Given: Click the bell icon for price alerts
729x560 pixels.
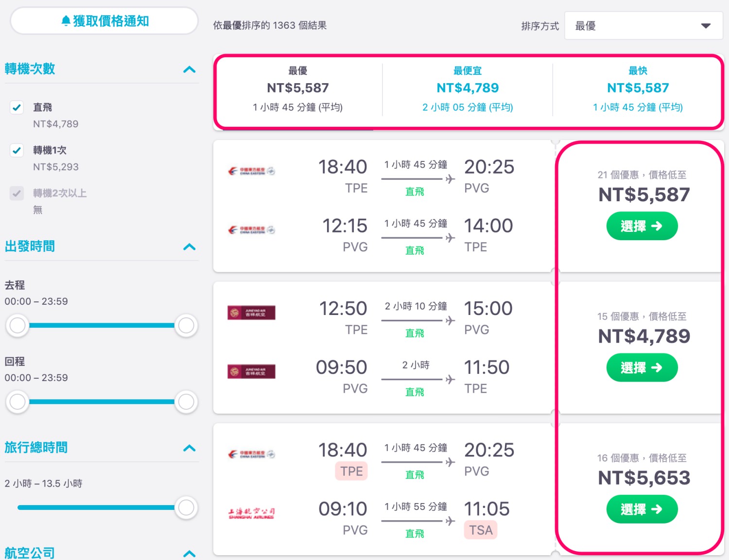Looking at the screenshot, I should click(x=66, y=21).
